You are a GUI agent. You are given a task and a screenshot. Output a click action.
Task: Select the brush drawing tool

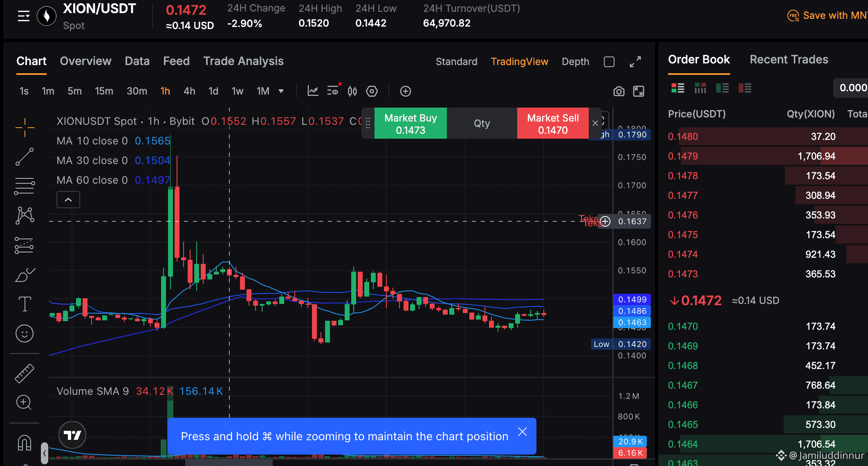25,275
